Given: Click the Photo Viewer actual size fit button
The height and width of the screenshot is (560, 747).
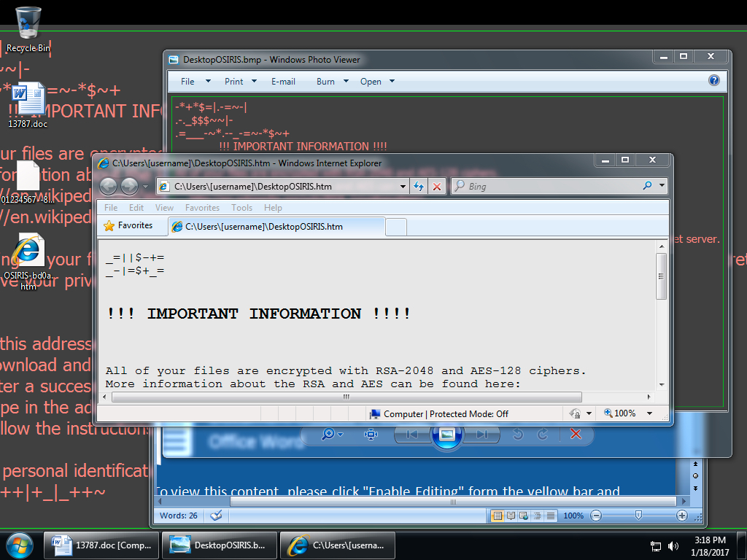Looking at the screenshot, I should point(371,435).
